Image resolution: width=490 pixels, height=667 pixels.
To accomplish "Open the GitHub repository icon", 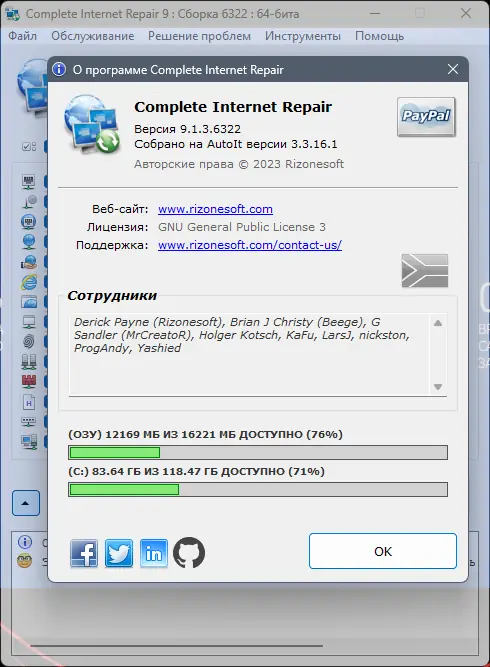I will [189, 553].
